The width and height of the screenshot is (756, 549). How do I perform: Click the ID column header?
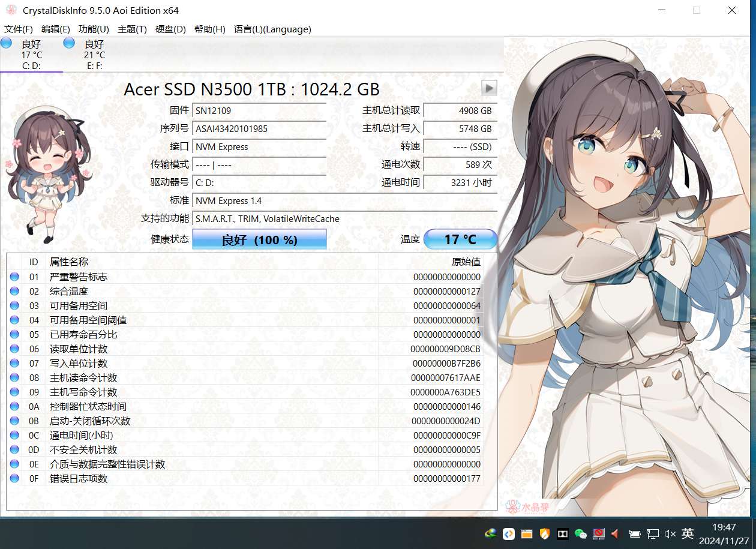pos(34,262)
